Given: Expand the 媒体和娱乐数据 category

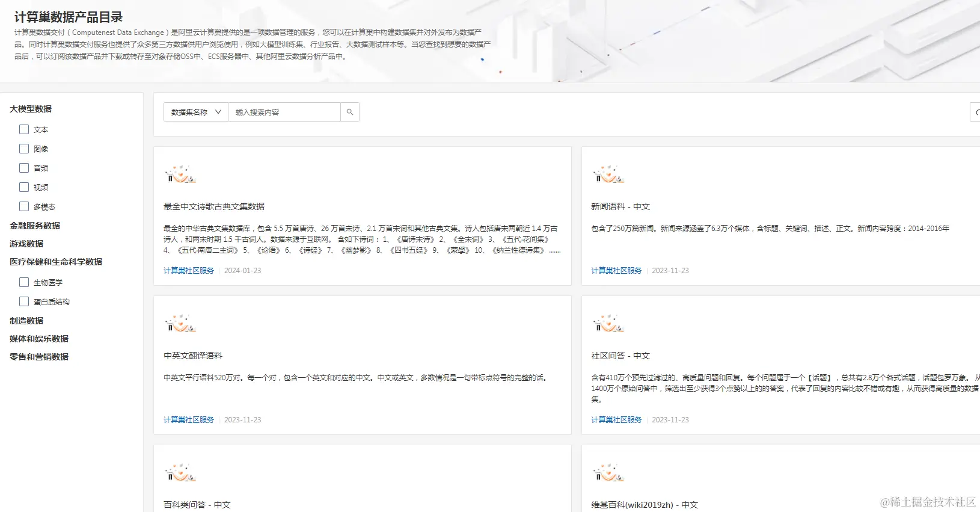Looking at the screenshot, I should pyautogui.click(x=39, y=339).
